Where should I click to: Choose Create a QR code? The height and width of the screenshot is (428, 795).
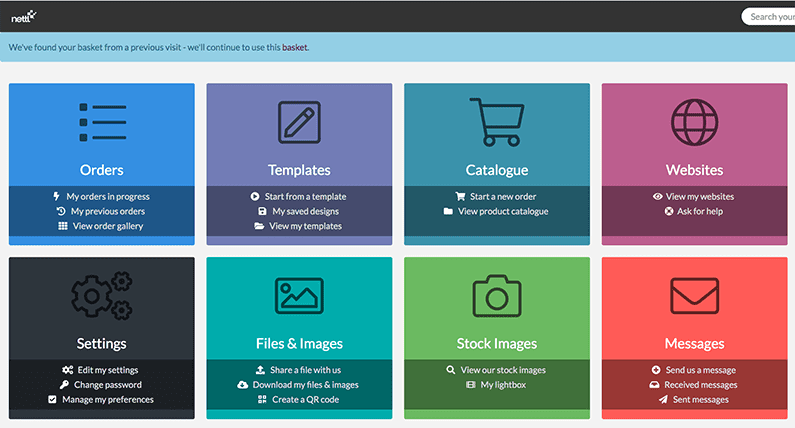[306, 400]
